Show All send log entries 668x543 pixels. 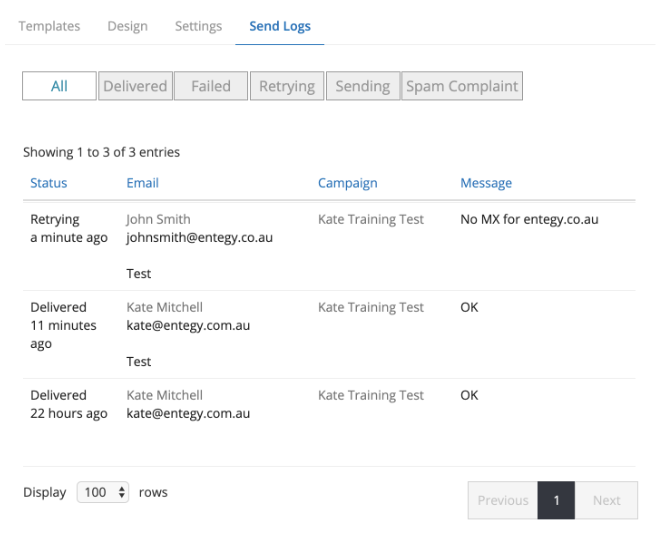click(59, 86)
